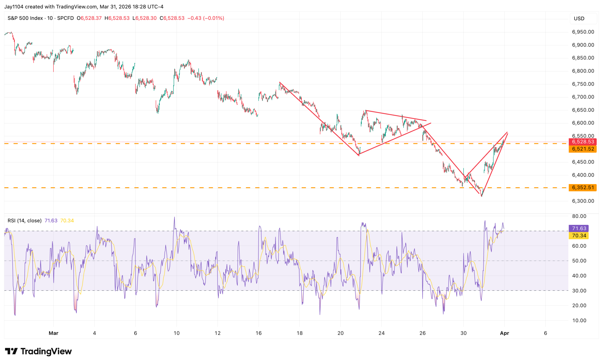
Task: Click the 10.00 RSI scale label
Action: point(579,320)
